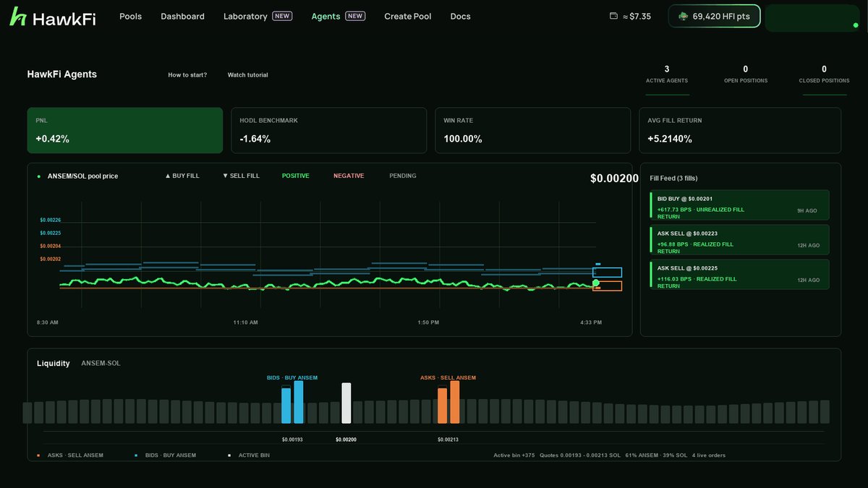Click the Active bin +375 status text
Screen dimensions: 868x488
(514, 455)
